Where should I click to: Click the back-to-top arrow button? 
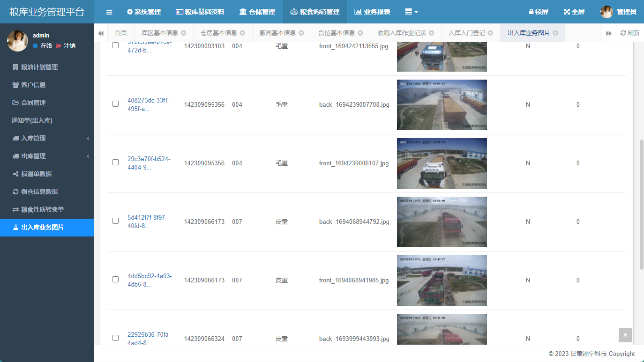click(x=625, y=335)
